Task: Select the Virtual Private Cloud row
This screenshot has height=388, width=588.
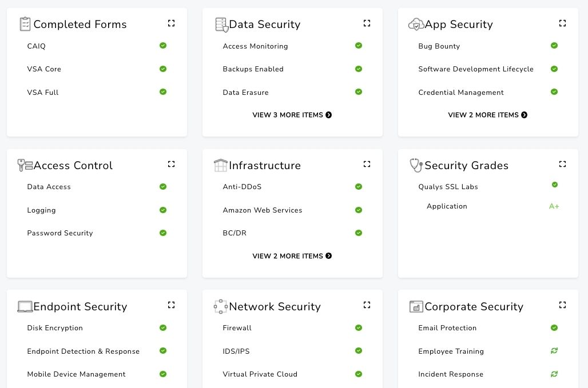Action: (x=292, y=374)
